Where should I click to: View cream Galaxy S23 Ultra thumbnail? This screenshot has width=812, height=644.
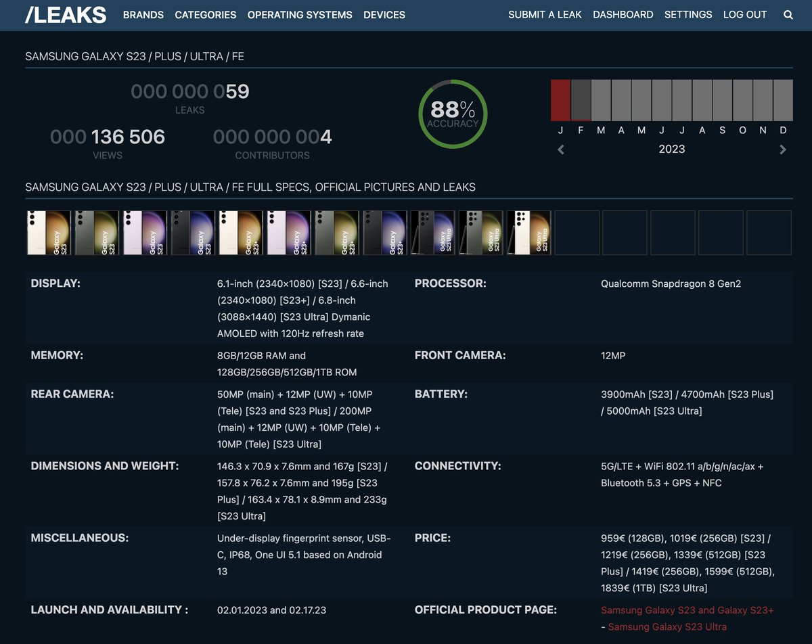(x=528, y=233)
